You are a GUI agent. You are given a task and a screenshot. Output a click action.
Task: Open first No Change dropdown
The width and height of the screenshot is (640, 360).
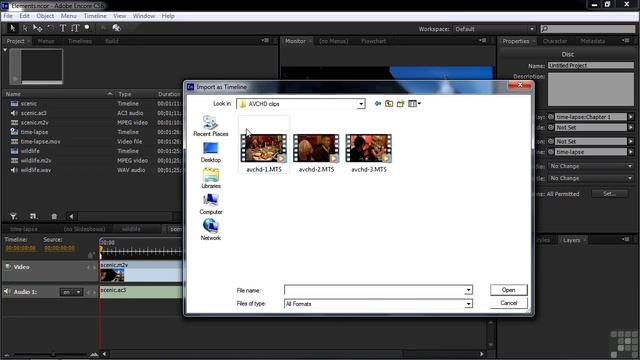tap(591, 166)
